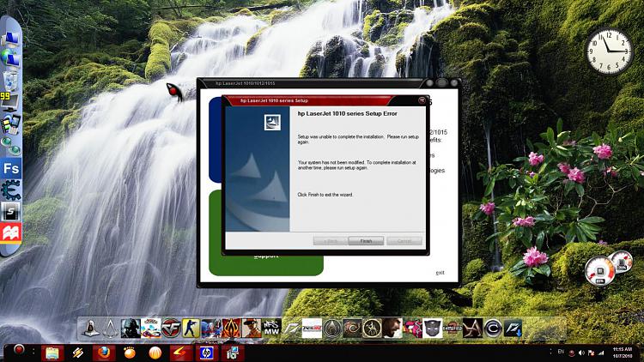644x362 pixels.
Task: Launch the Transformers mask icon in bottom dock
Action: tap(433, 329)
